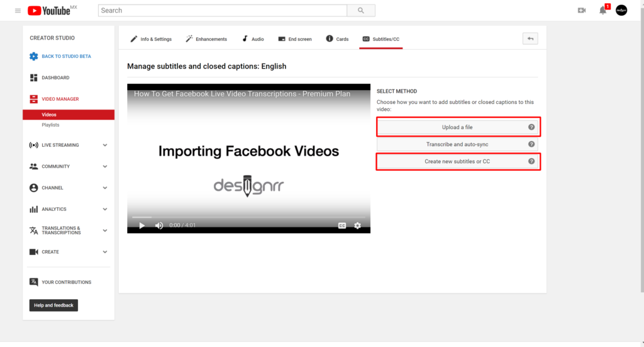Focus the Search input field

(x=223, y=11)
